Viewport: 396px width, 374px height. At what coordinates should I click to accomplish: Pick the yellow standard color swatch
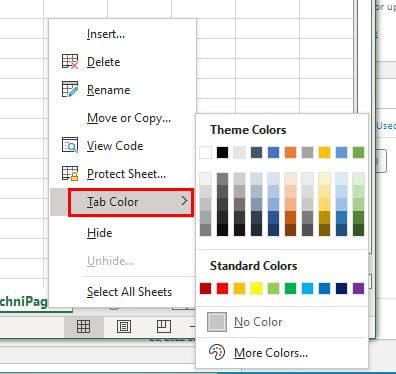[x=256, y=288]
